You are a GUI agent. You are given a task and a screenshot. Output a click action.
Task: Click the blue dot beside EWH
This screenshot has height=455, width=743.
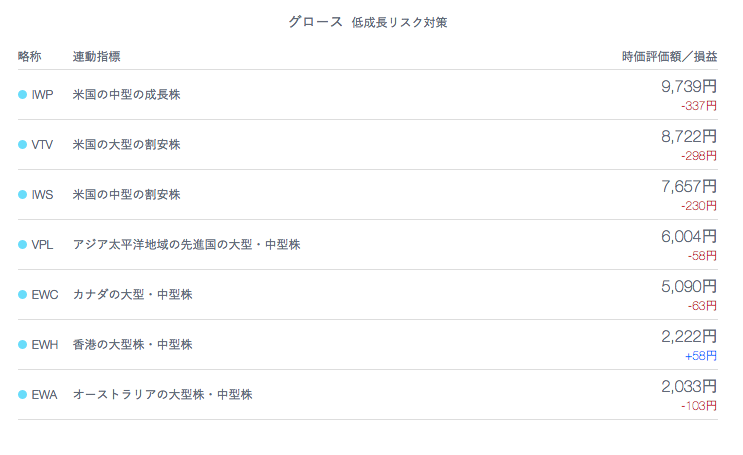click(22, 345)
